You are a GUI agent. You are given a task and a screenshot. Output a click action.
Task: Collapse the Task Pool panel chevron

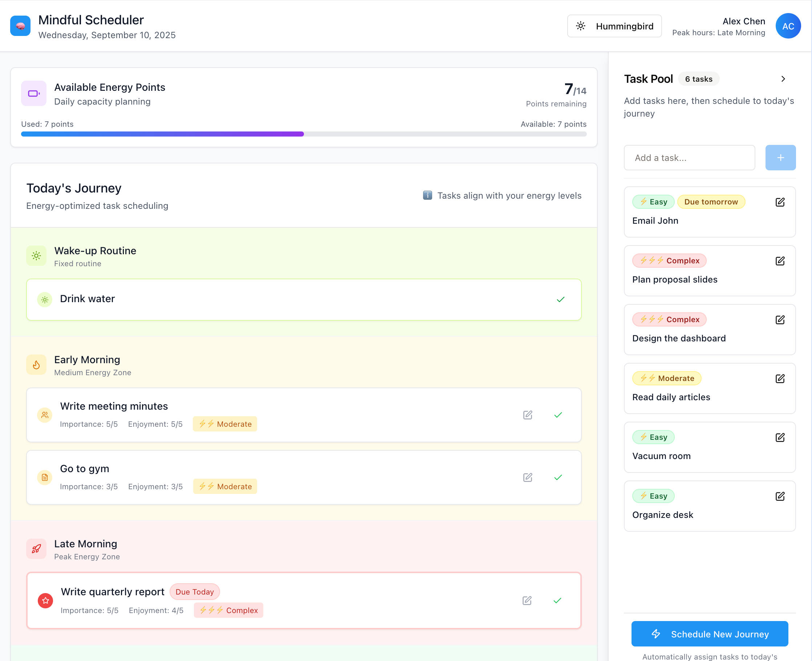tap(783, 79)
